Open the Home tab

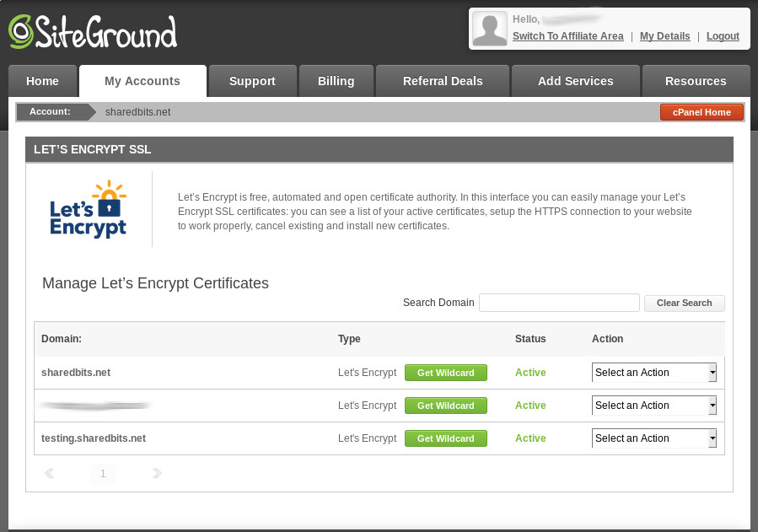pyautogui.click(x=42, y=81)
